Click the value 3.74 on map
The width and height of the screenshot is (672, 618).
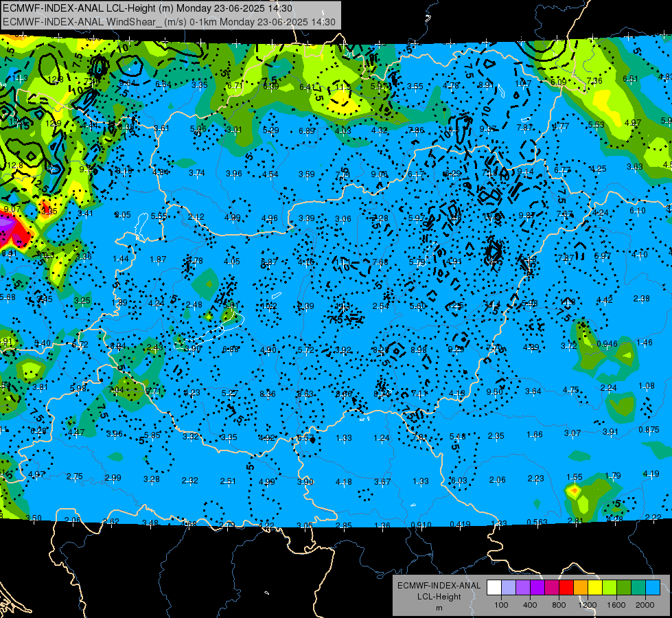point(197,173)
